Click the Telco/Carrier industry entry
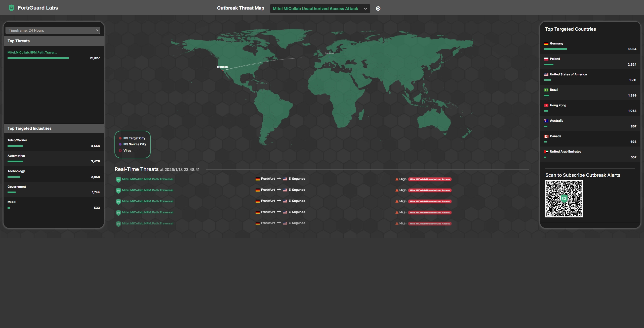Viewport: 644px width, 328px height. [x=54, y=143]
